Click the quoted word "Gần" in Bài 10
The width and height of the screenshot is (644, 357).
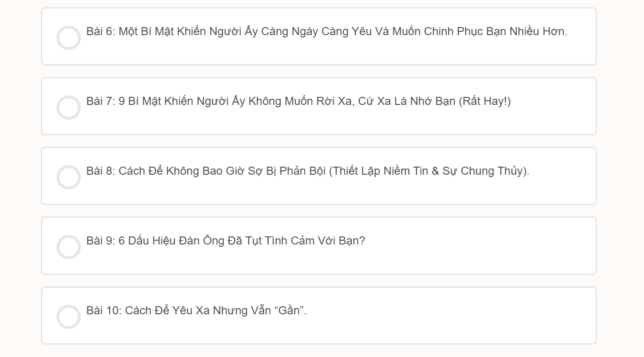[x=289, y=311]
